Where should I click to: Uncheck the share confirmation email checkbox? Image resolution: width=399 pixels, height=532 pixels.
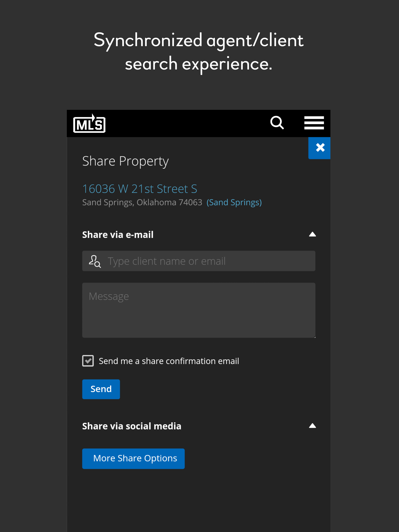[88, 361]
